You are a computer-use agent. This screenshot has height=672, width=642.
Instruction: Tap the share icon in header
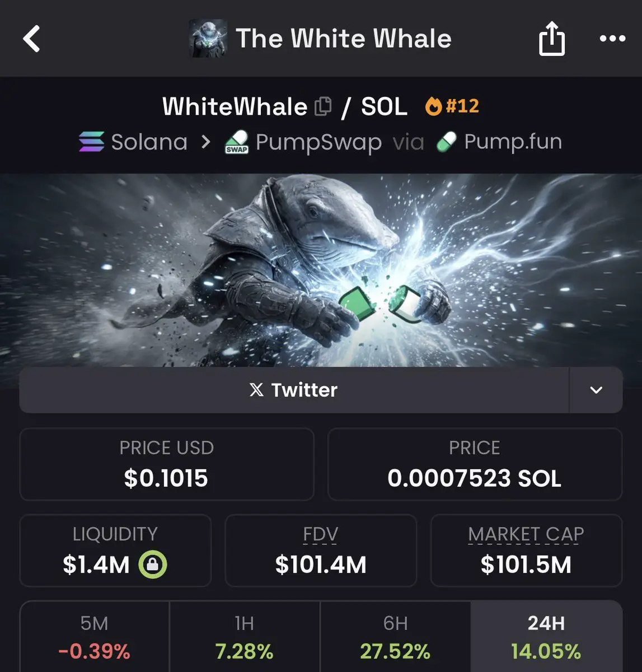pyautogui.click(x=551, y=39)
